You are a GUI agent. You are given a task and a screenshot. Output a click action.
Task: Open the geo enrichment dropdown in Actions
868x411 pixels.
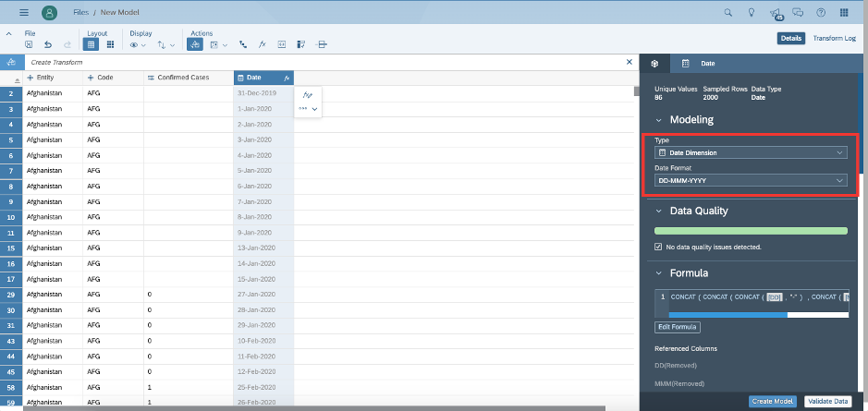click(219, 45)
